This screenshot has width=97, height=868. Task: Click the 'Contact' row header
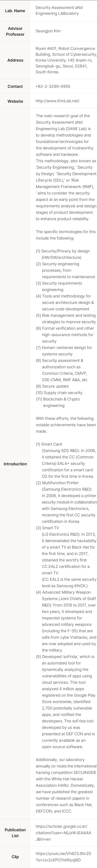pyautogui.click(x=15, y=87)
